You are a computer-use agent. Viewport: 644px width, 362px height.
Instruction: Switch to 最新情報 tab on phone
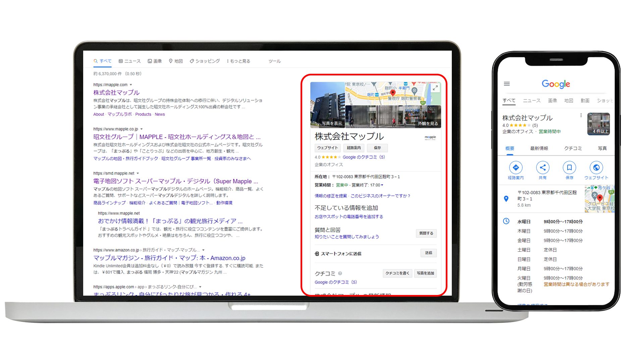point(539,148)
